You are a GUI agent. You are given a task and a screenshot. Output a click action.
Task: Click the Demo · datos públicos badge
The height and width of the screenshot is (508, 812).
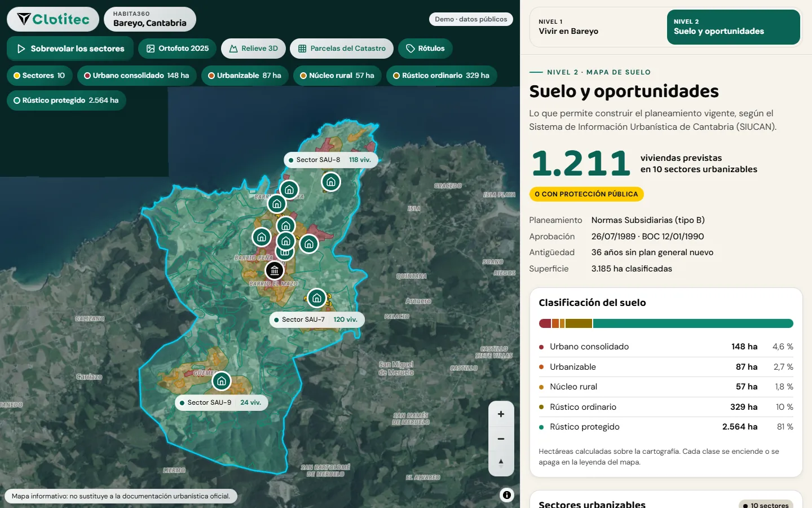(471, 19)
